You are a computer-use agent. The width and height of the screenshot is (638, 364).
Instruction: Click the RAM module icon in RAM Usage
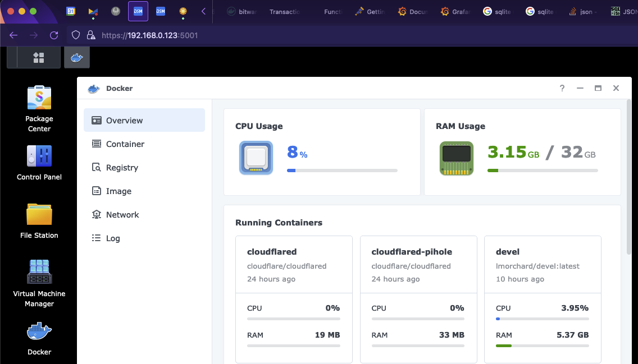tap(457, 158)
